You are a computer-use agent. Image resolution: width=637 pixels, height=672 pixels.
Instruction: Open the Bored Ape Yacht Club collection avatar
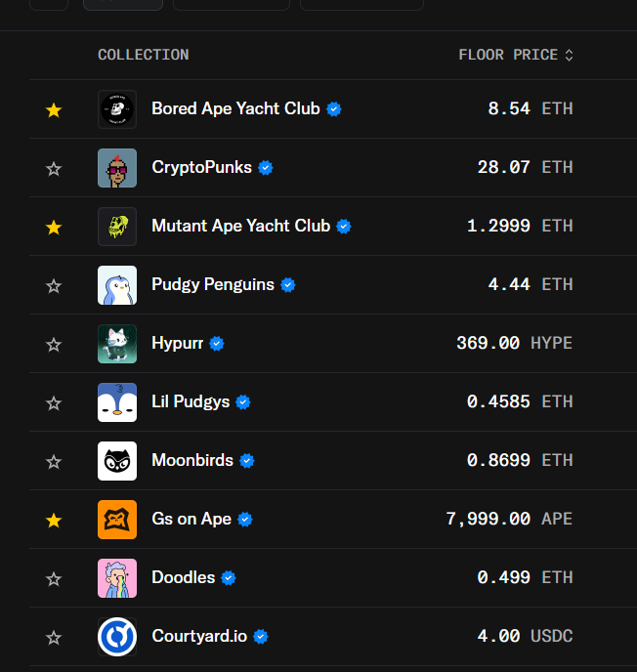click(x=117, y=109)
